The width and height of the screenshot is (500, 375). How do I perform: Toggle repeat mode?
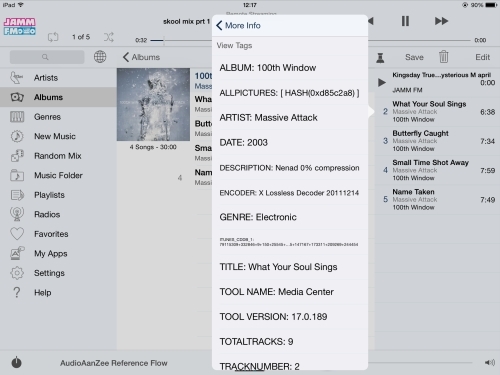pos(53,37)
